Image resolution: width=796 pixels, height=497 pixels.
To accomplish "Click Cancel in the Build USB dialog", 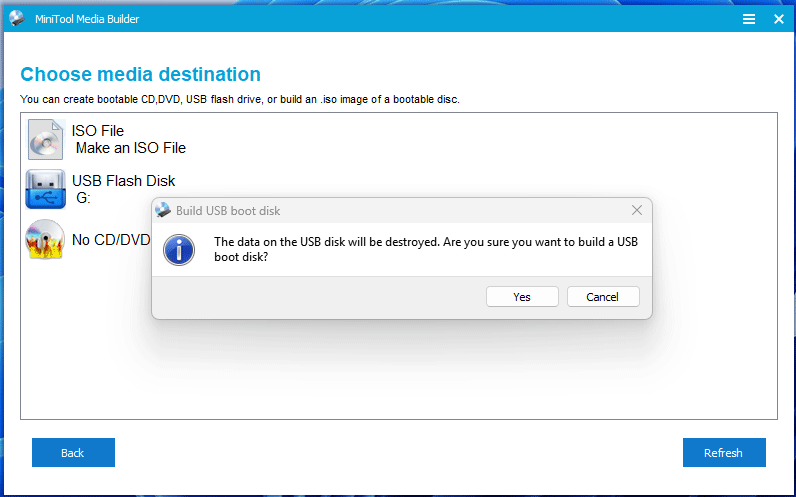I will (x=603, y=296).
